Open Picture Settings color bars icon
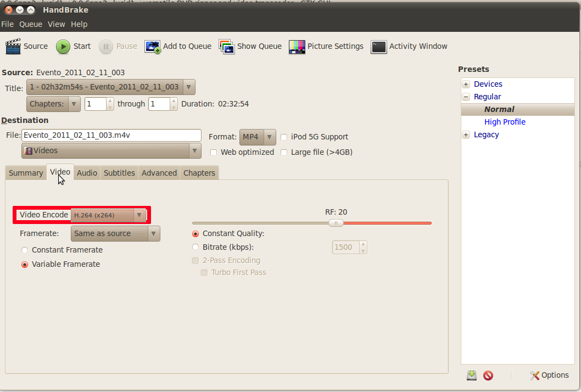This screenshot has height=392, width=581. click(297, 47)
